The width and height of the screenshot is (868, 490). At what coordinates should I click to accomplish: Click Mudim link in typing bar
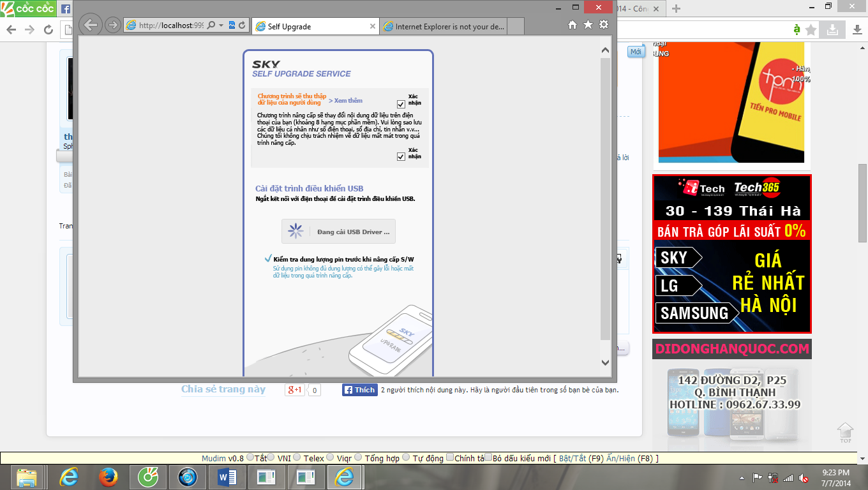pyautogui.click(x=214, y=458)
